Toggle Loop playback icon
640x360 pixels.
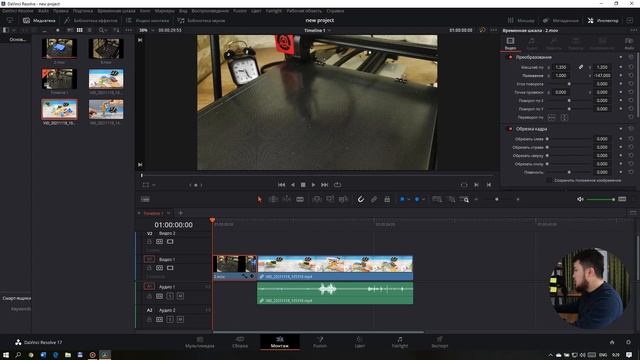(x=337, y=185)
